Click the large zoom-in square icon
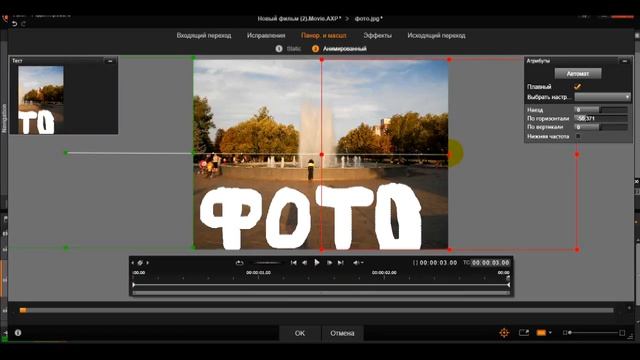This screenshot has width=640, height=360. [622, 333]
